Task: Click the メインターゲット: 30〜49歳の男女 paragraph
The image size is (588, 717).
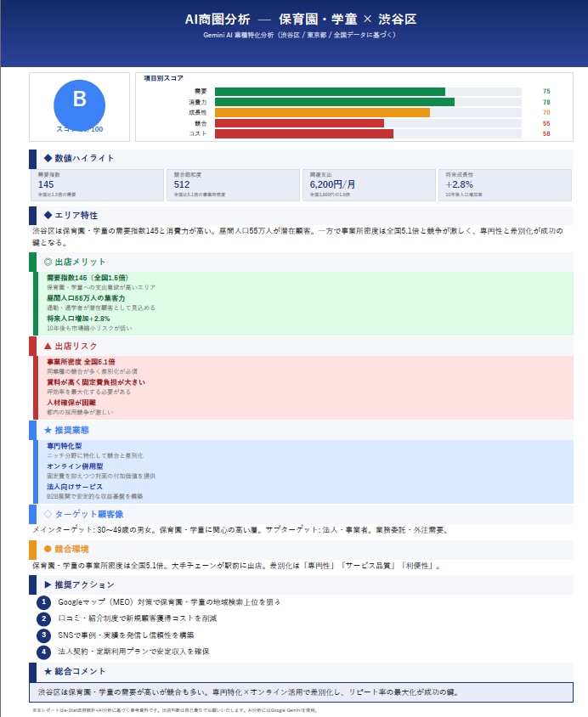Action: point(241,530)
